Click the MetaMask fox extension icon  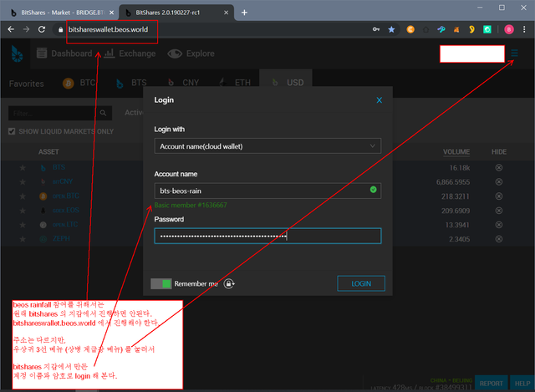pyautogui.click(x=456, y=29)
